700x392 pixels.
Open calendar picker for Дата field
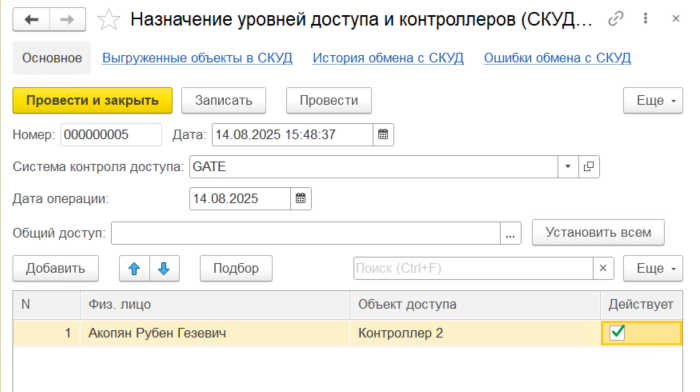click(x=383, y=134)
